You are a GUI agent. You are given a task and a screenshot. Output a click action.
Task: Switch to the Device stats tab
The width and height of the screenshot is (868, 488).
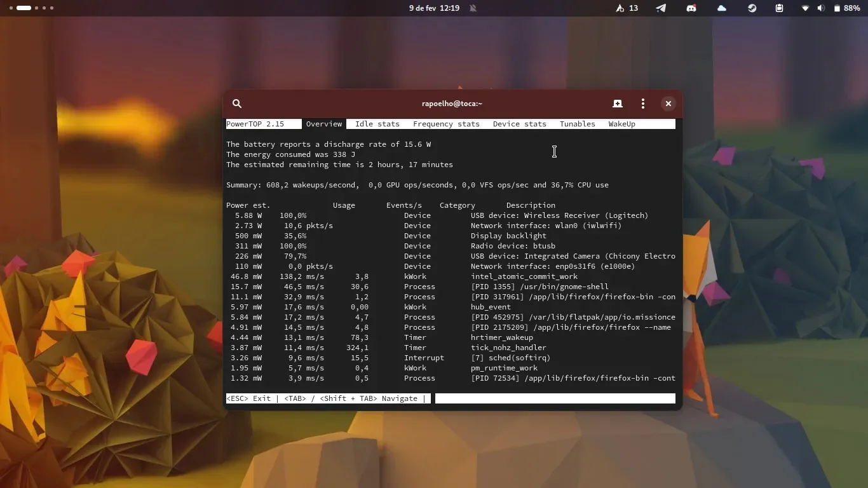point(519,124)
